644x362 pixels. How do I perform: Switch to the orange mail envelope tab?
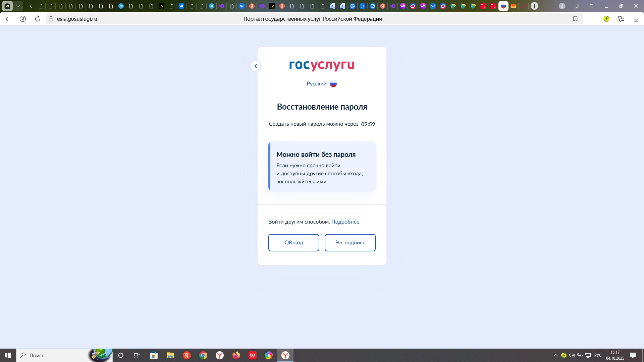coord(514,6)
